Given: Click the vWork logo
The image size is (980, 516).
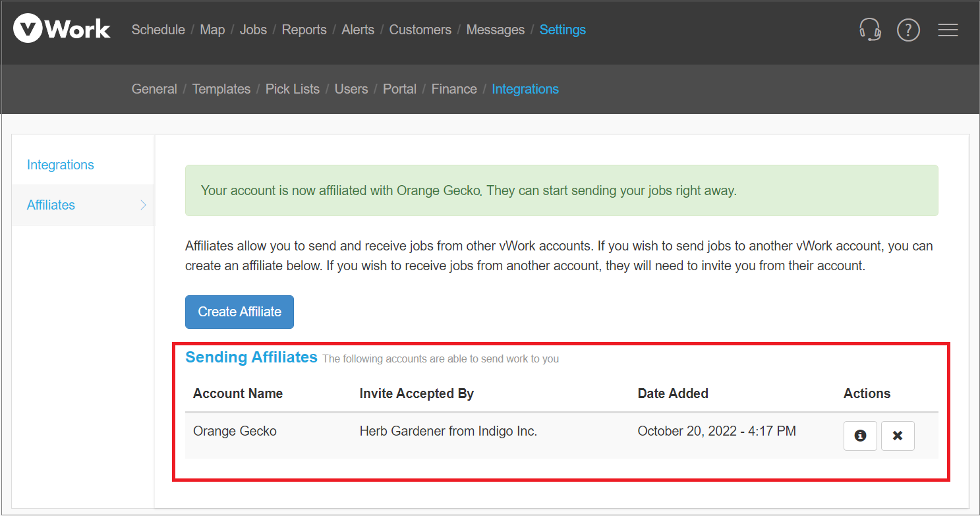Looking at the screenshot, I should (x=62, y=30).
